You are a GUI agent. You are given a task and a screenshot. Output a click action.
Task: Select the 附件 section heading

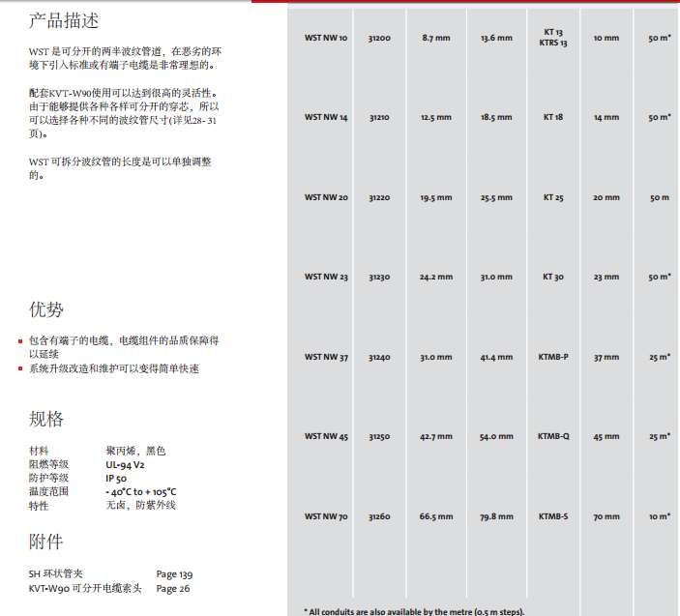[x=46, y=541]
